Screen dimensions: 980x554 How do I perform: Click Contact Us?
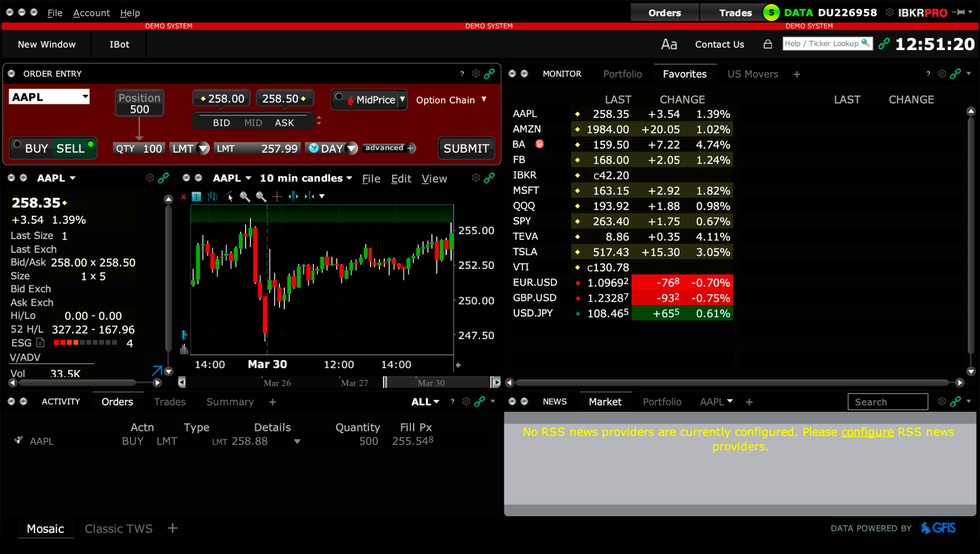[x=719, y=44]
